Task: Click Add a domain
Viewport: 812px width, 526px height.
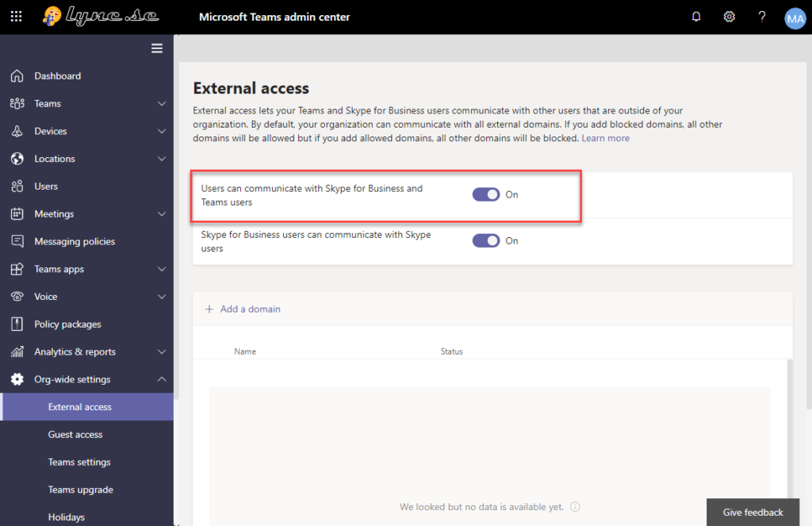Action: coord(250,309)
